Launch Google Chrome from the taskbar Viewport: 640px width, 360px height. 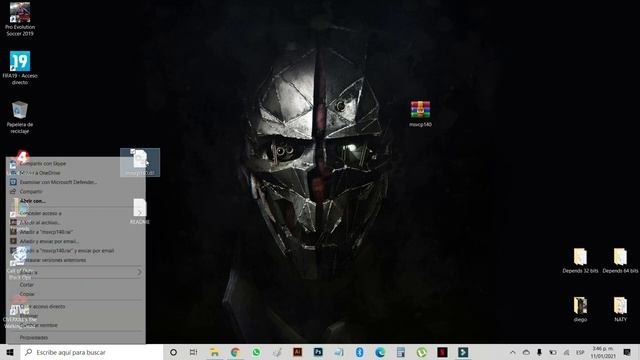pyautogui.click(x=235, y=352)
